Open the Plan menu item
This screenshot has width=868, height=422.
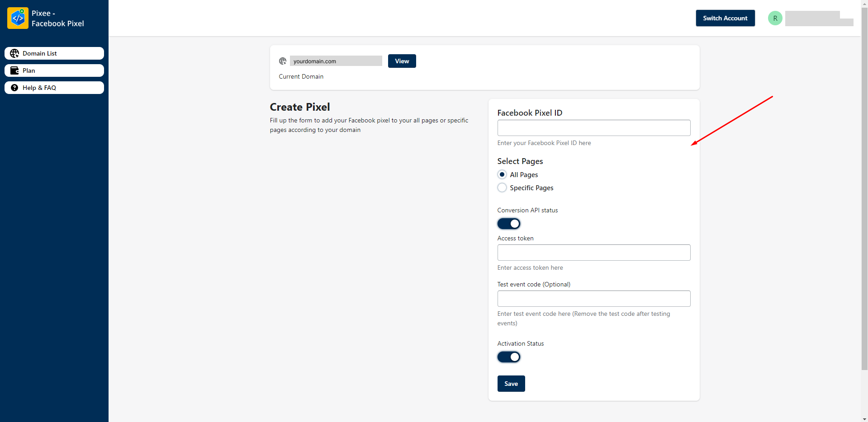pos(54,70)
